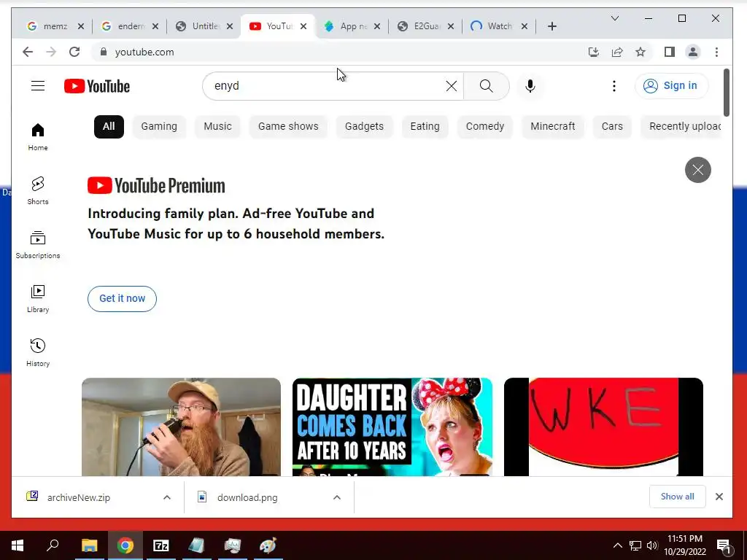
Task: Select the Minecraft filter chip
Action: pos(553,126)
